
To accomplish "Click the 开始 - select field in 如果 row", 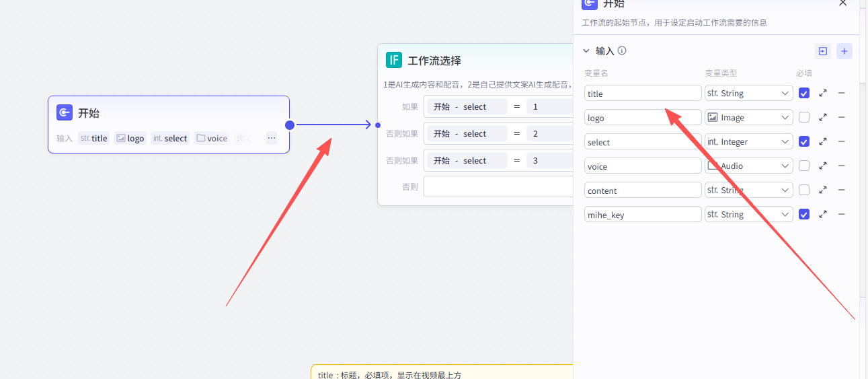I will pos(467,107).
